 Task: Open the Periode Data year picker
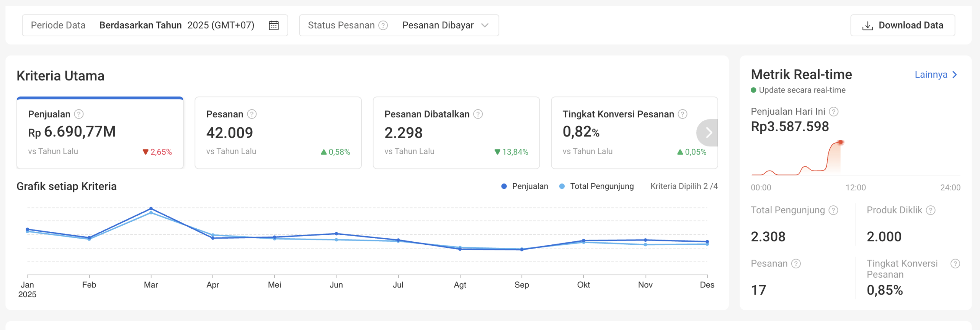[155, 25]
